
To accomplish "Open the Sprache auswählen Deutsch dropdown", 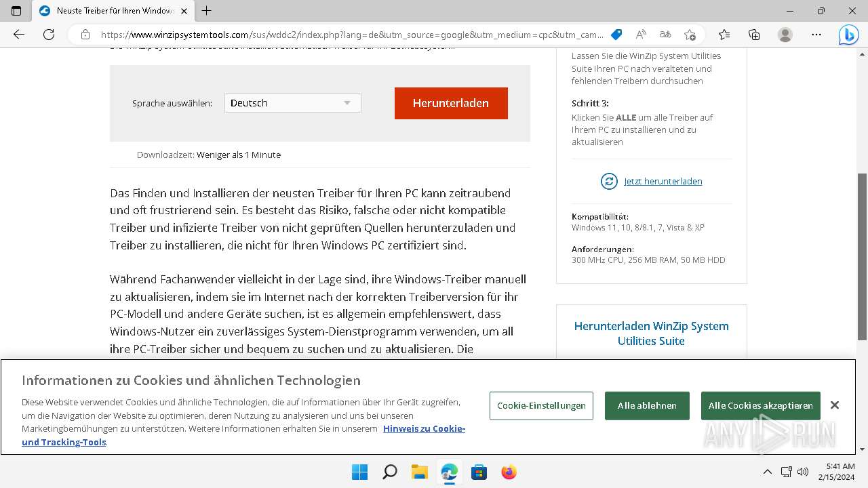I will (x=293, y=103).
